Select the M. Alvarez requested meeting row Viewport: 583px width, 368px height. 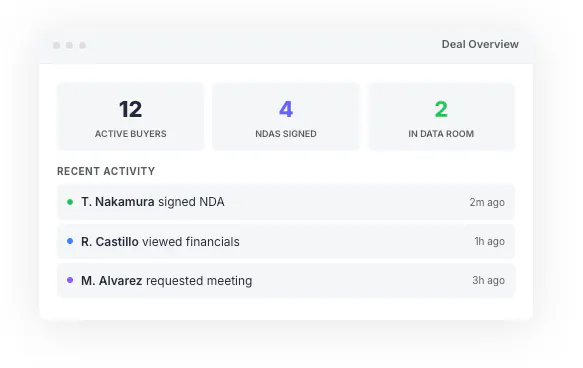[286, 280]
